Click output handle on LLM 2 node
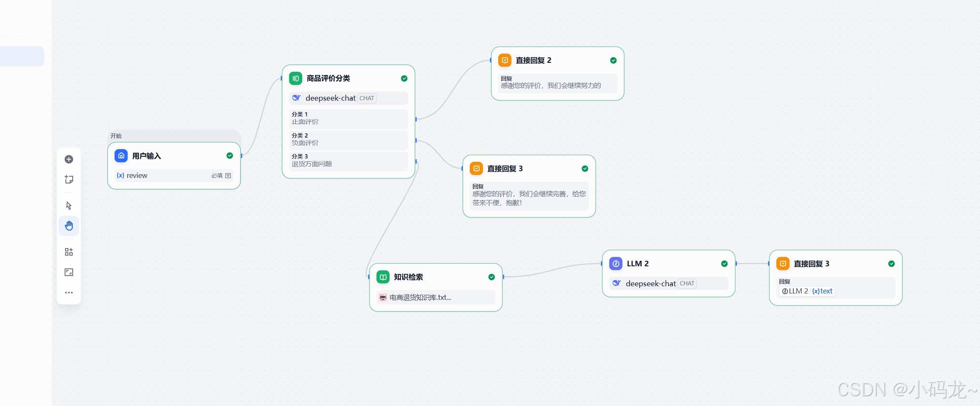 [736, 264]
